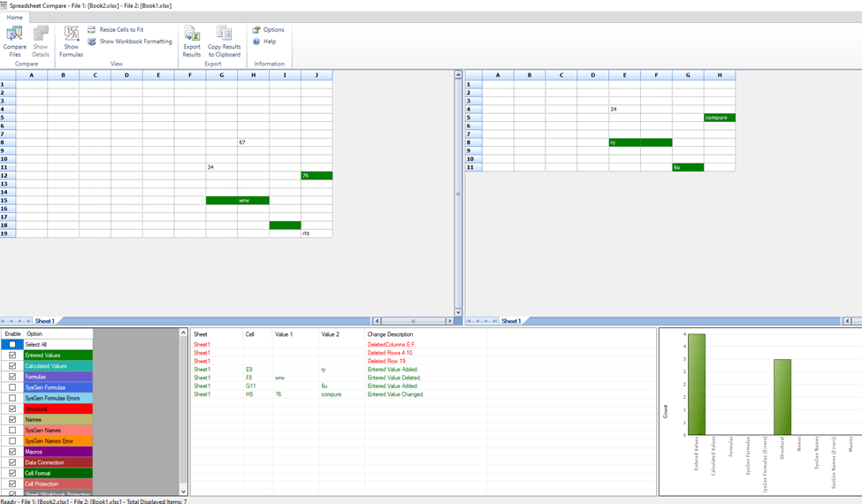Click the options list scroll down arrow
The height and width of the screenshot is (504, 862).
point(184,492)
